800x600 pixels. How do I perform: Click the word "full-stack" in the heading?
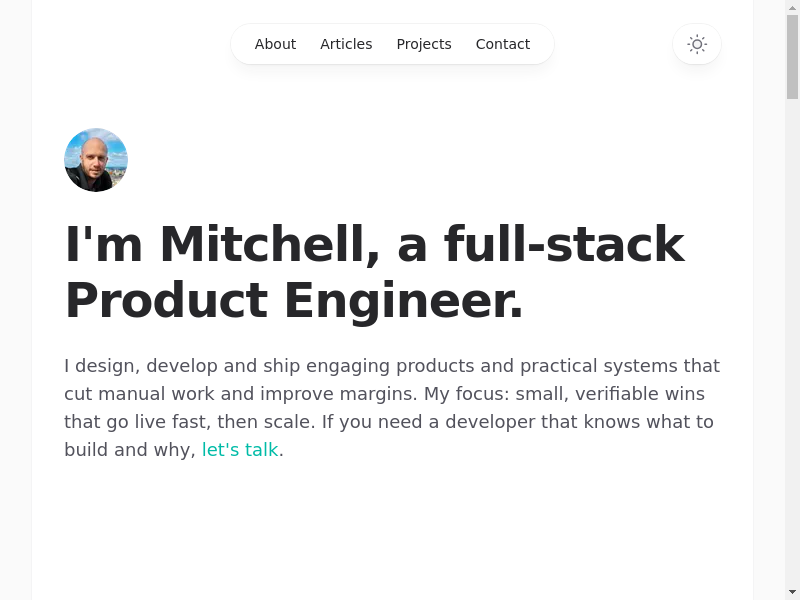coord(564,245)
